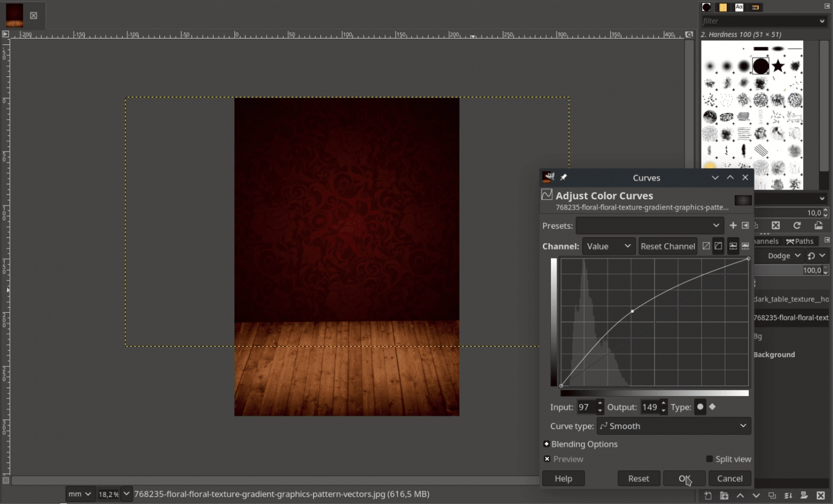The image size is (833, 504).
Task: Switch Curves histogram to logarithmic view
Action: pyautogui.click(x=746, y=245)
